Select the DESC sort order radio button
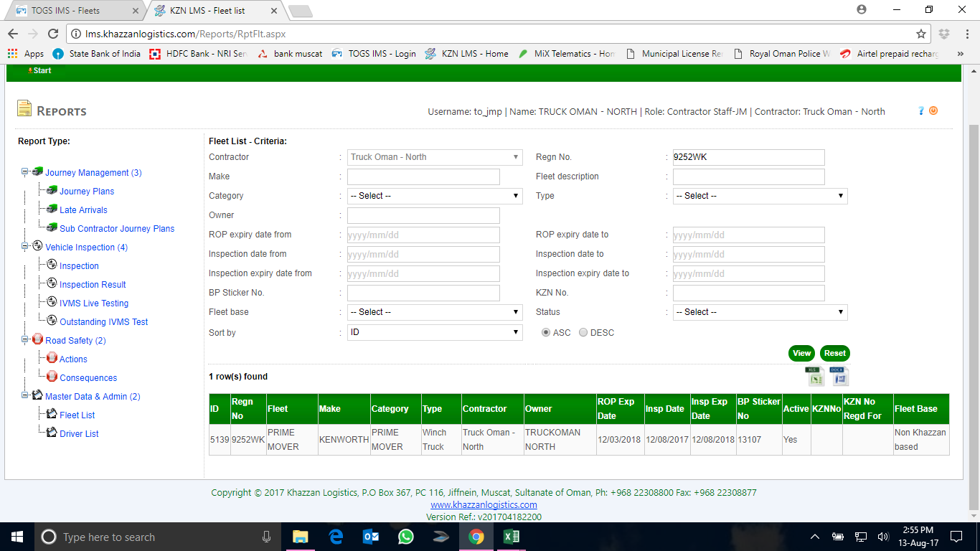The image size is (980, 551). [583, 333]
